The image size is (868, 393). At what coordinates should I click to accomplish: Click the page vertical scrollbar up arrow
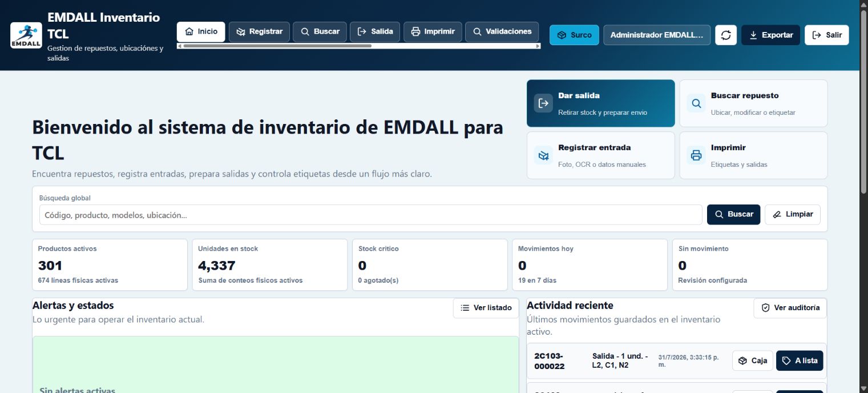coord(863,5)
